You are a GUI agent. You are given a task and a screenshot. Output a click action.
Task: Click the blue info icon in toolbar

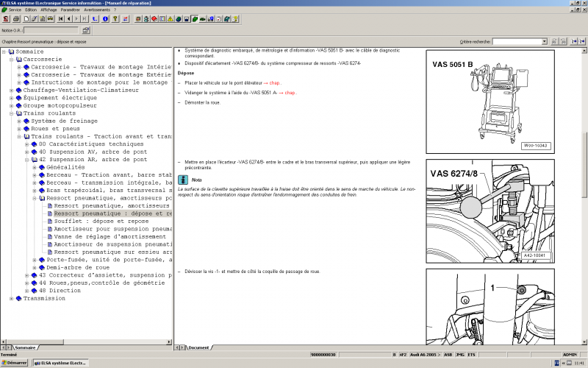click(x=106, y=18)
